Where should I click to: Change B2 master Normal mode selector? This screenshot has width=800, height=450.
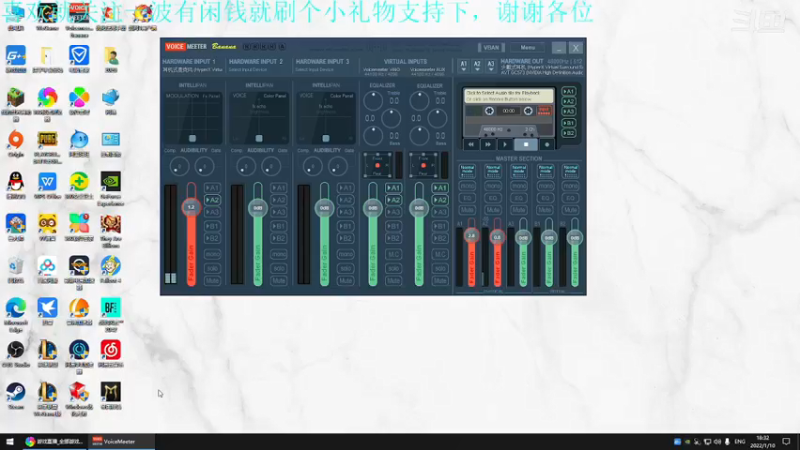(x=570, y=170)
